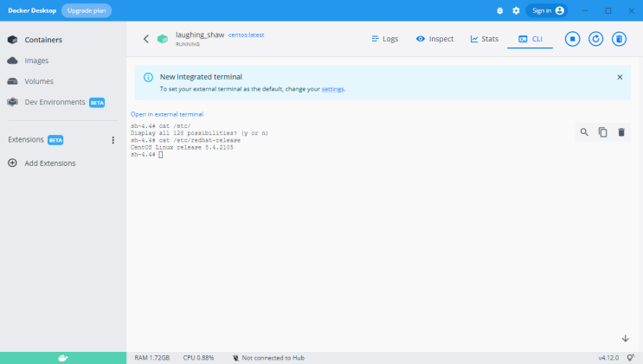The image size is (643, 364).
Task: Click Add Extensions
Action: (x=50, y=163)
